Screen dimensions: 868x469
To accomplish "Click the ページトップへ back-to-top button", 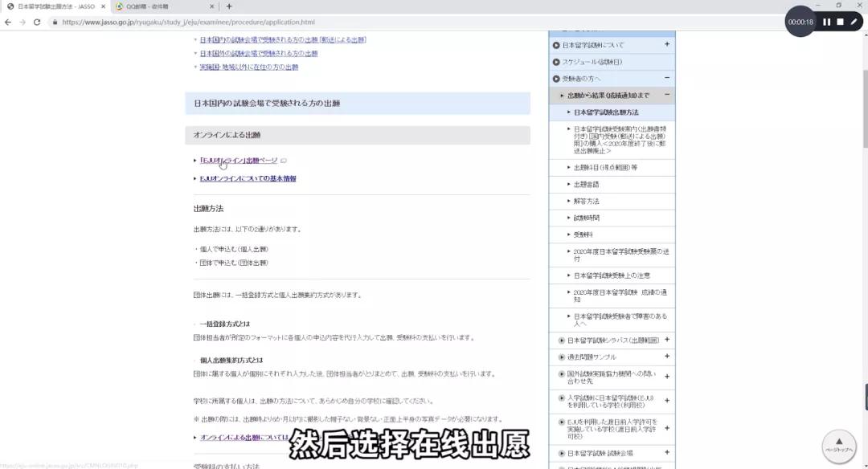I will tap(838, 446).
